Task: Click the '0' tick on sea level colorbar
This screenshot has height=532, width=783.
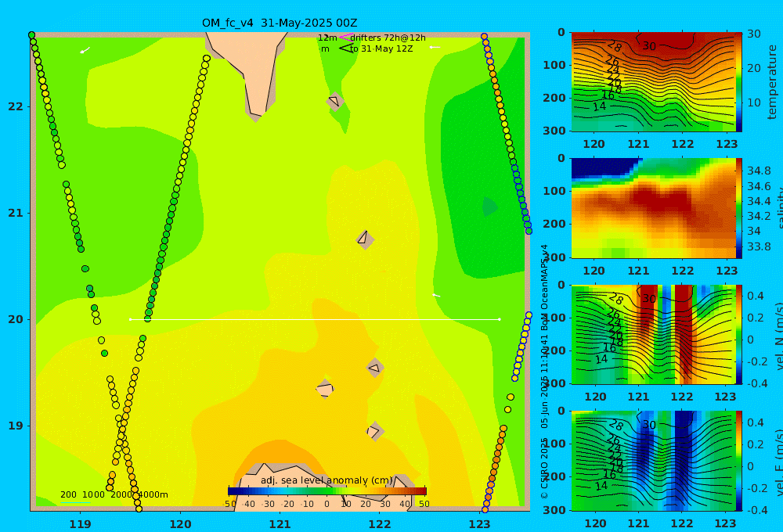Action: [327, 504]
